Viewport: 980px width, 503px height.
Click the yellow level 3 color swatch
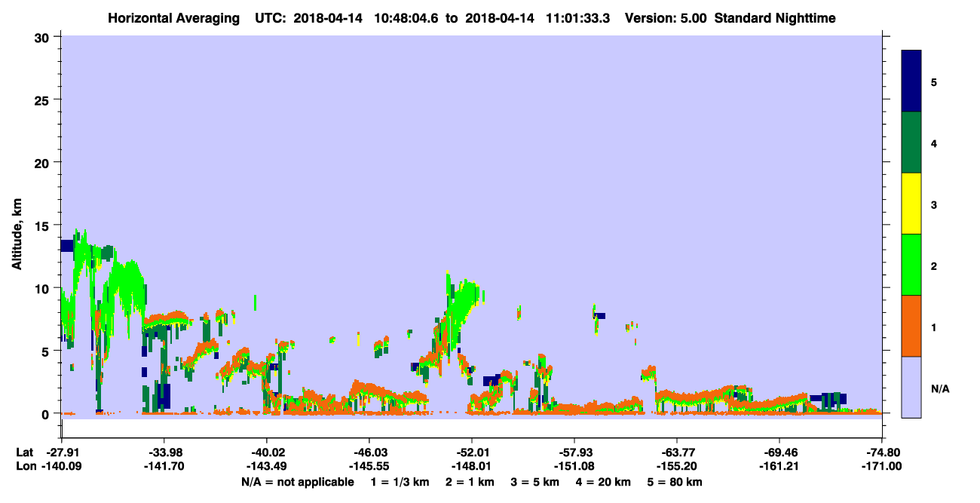pyautogui.click(x=911, y=204)
